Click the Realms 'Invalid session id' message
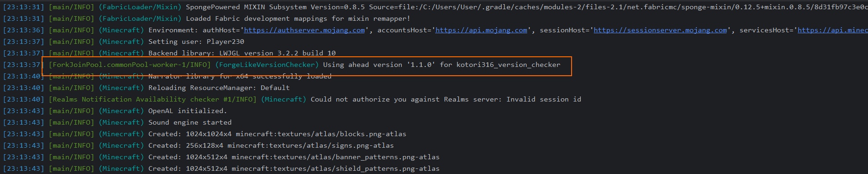The width and height of the screenshot is (868, 174). (446, 99)
